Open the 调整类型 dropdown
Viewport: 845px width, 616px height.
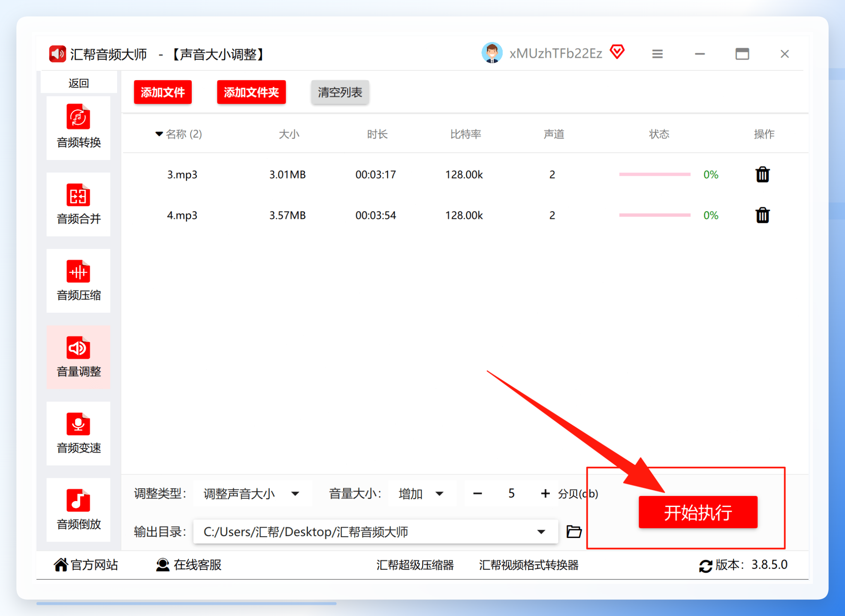(x=252, y=494)
